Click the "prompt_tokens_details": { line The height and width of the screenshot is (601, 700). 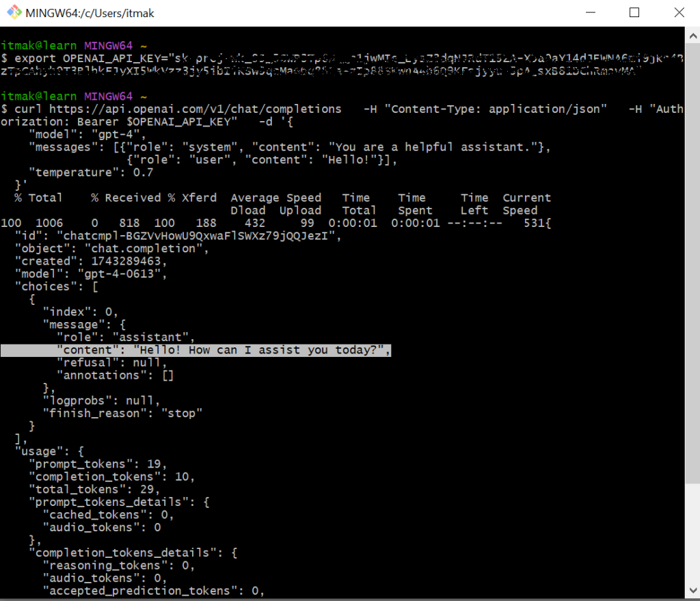pos(119,502)
